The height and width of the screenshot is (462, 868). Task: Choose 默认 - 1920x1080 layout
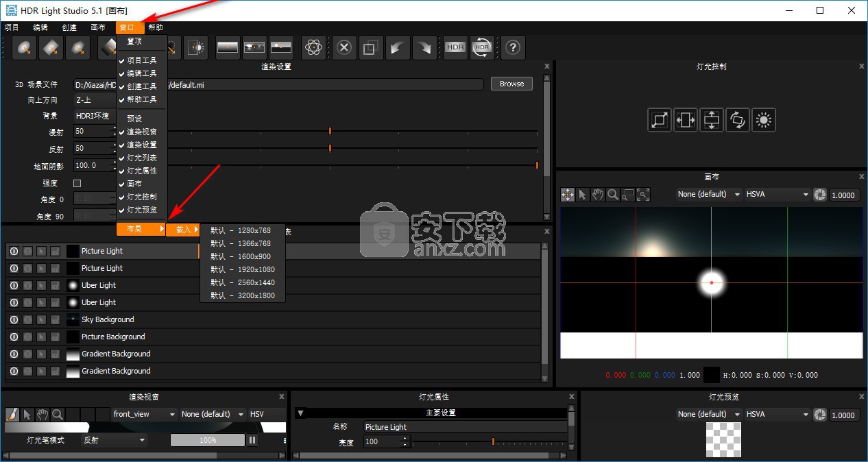243,269
